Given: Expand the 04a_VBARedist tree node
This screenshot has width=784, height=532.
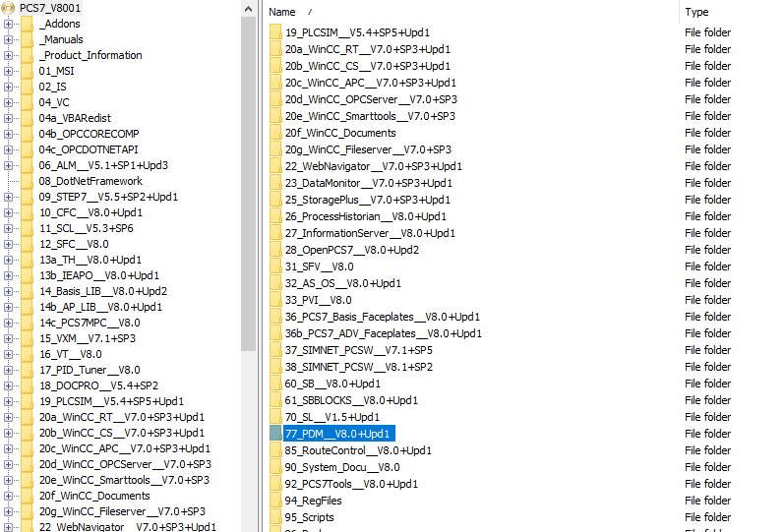Looking at the screenshot, I should coord(8,119).
